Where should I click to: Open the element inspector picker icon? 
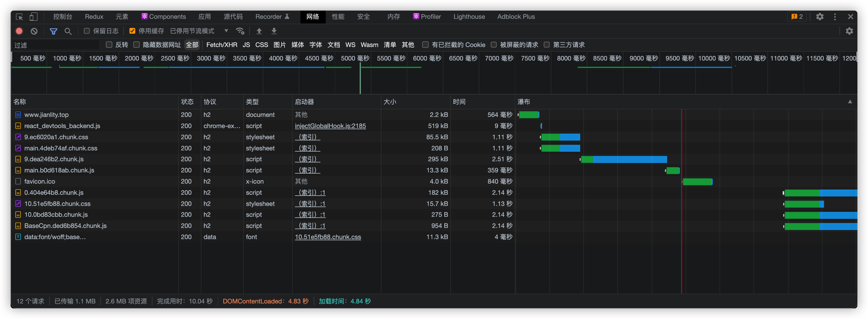pos(19,16)
